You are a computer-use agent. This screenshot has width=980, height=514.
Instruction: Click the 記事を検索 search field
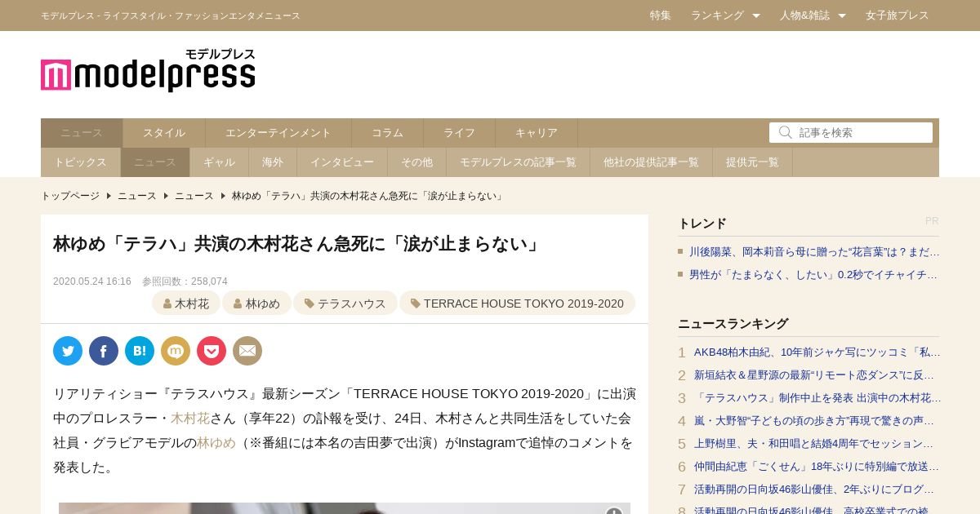click(851, 132)
